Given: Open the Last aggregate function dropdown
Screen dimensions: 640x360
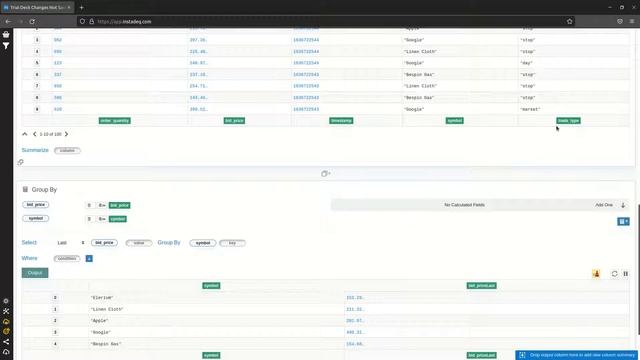Looking at the screenshot, I should (x=71, y=243).
